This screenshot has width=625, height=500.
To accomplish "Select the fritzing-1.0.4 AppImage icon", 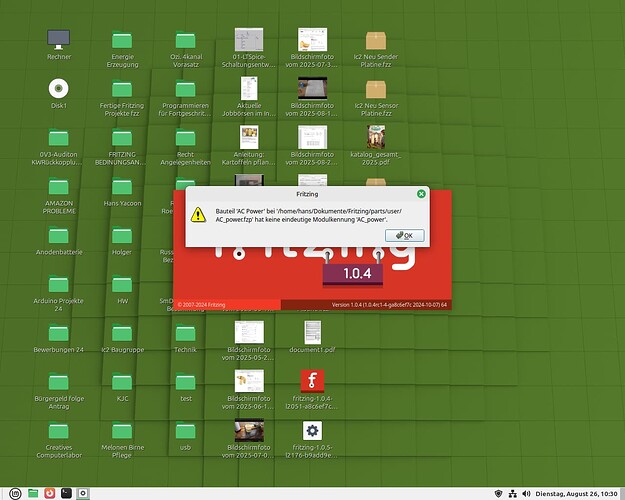I will 311,381.
